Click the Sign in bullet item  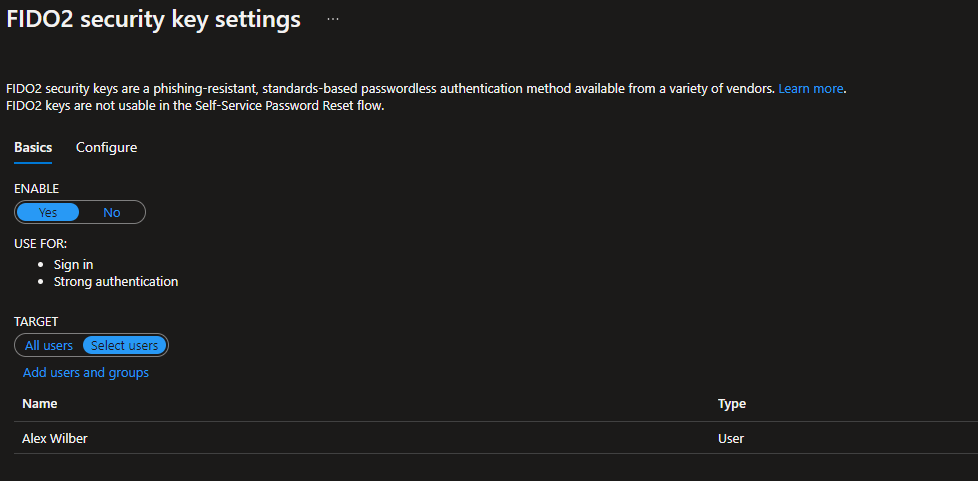(x=73, y=265)
